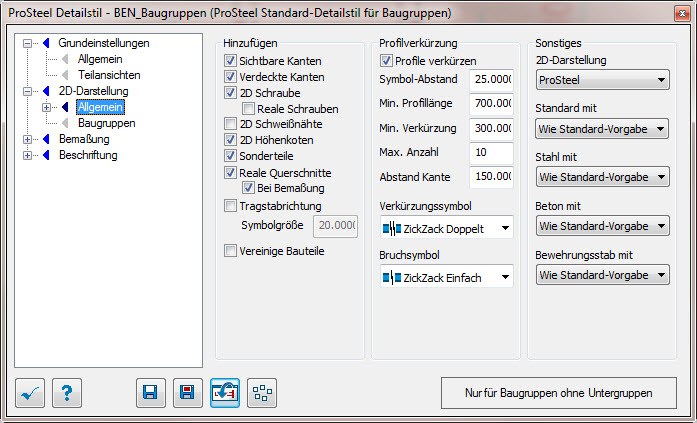The image size is (697, 423).
Task: Click the highlighted load template icon
Action: [x=224, y=393]
